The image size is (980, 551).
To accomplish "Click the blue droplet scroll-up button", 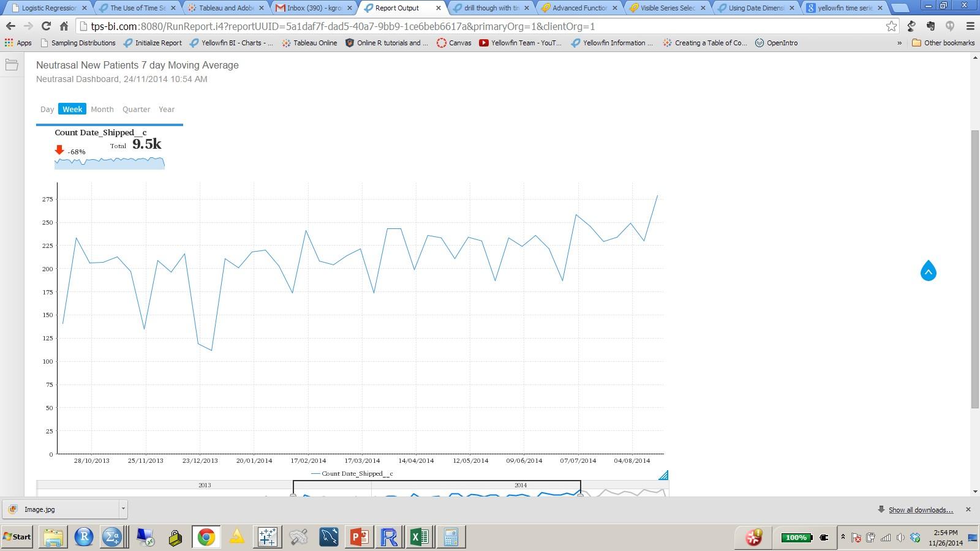I will [x=929, y=271].
